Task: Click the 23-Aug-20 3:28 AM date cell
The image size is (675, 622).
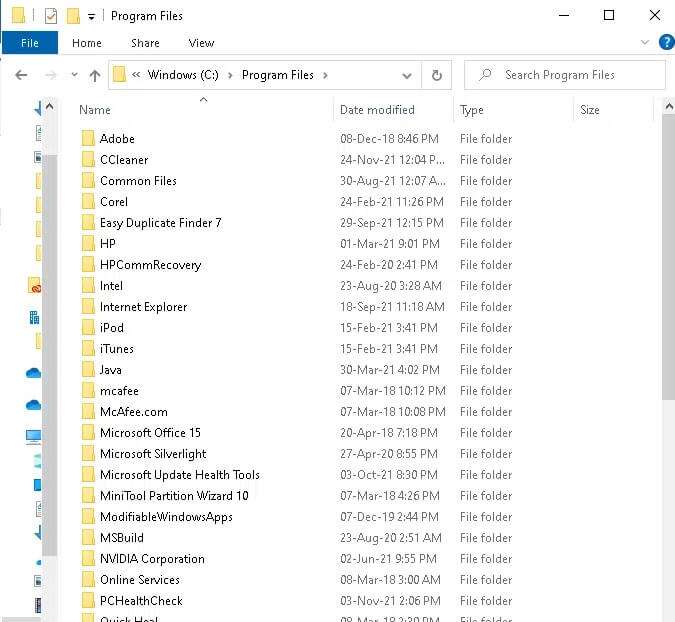Action: pos(390,286)
